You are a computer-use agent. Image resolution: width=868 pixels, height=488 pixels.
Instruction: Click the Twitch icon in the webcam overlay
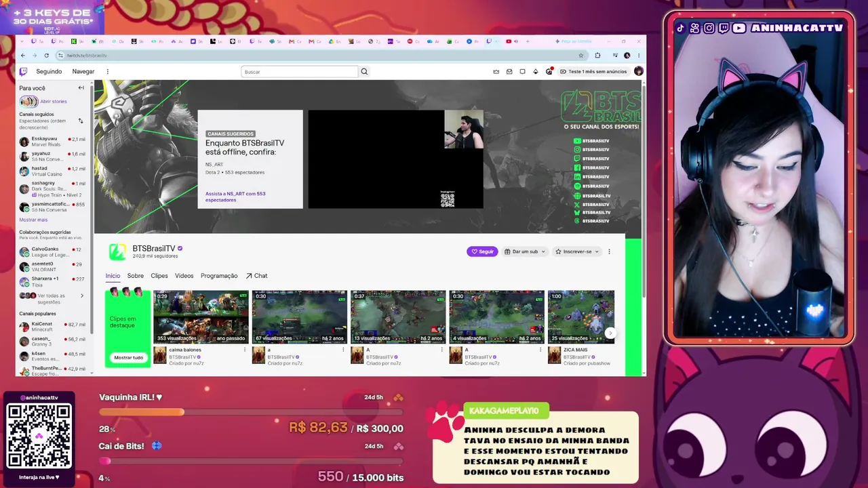[724, 28]
